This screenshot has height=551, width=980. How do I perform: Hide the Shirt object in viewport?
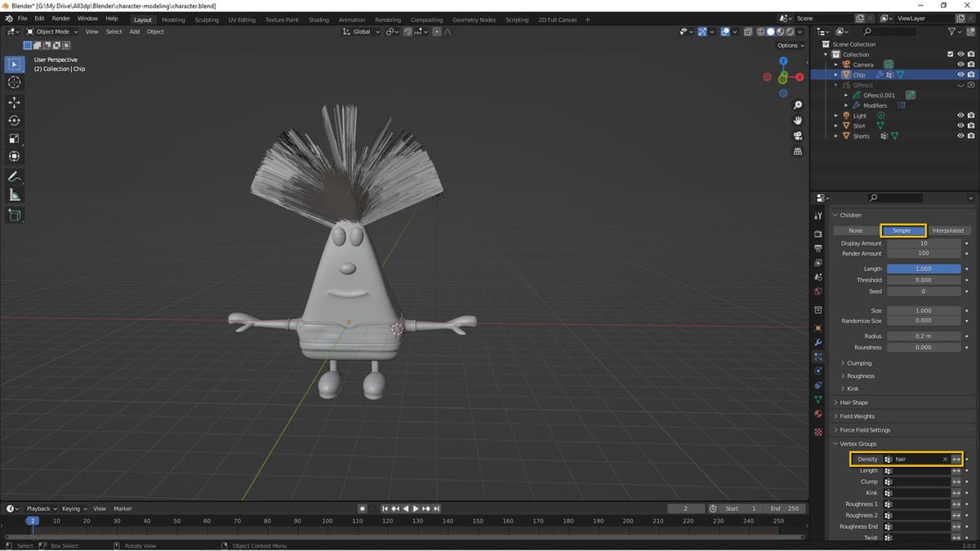click(960, 126)
